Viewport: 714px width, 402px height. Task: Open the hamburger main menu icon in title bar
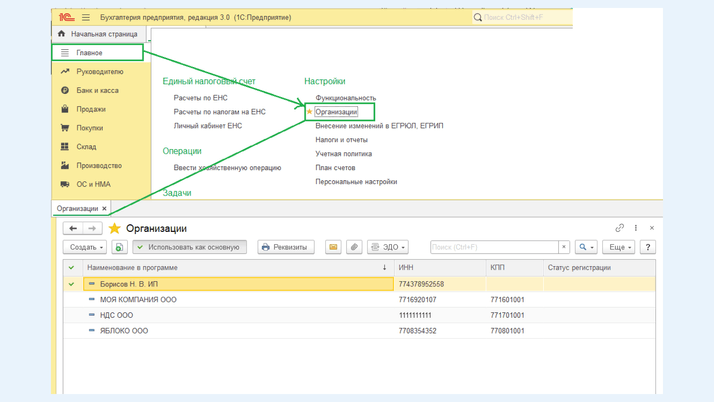[86, 17]
